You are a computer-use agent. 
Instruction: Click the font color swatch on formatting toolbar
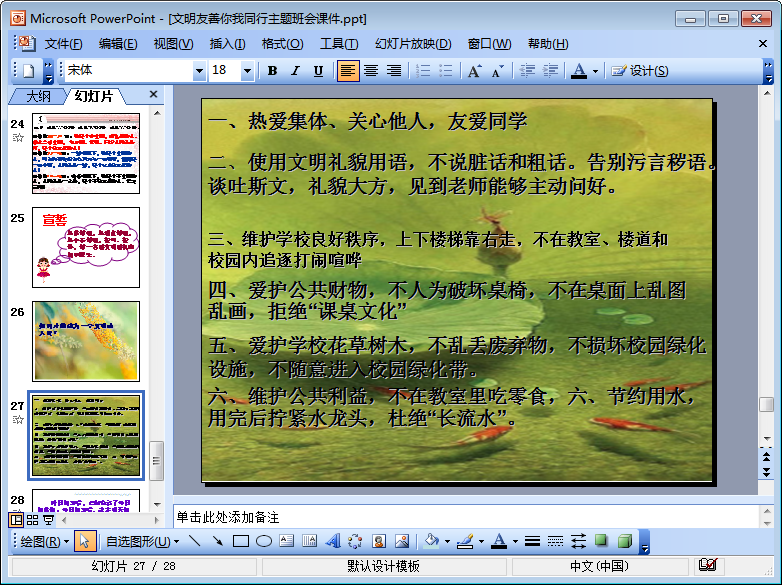click(578, 71)
